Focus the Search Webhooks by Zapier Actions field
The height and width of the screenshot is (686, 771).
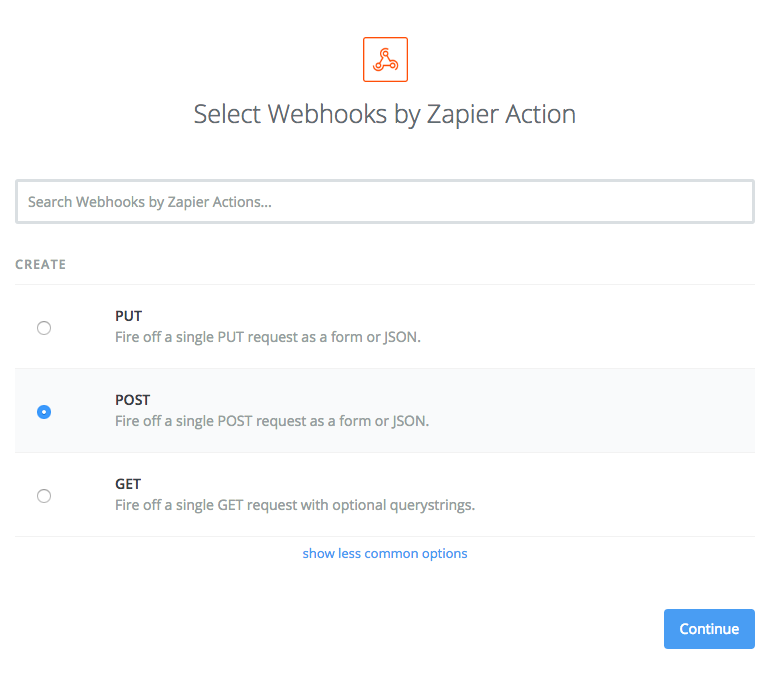tap(385, 202)
